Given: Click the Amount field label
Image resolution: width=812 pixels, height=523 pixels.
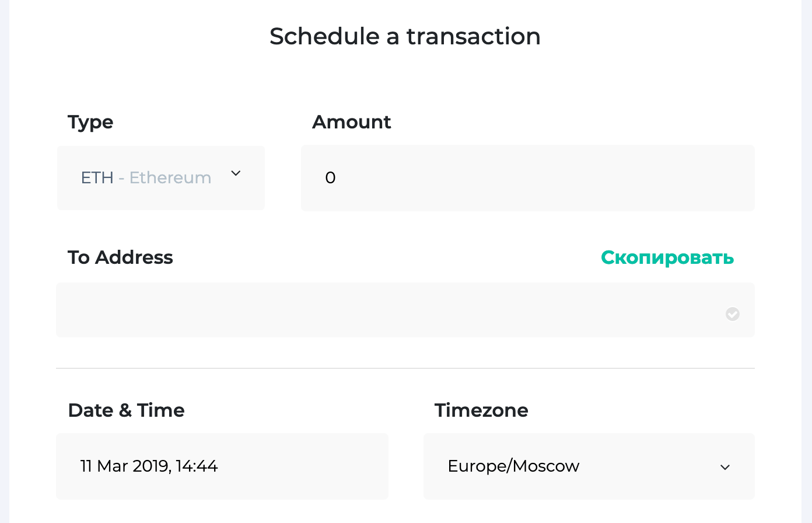Looking at the screenshot, I should (x=352, y=122).
